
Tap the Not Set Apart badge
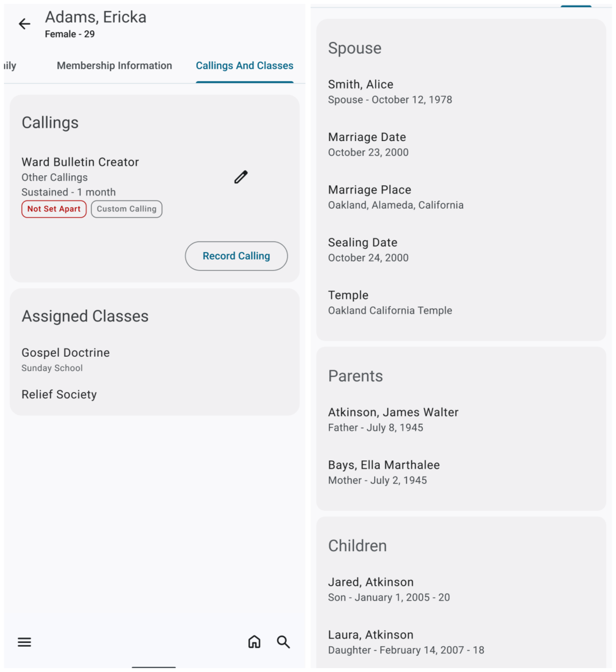[54, 209]
